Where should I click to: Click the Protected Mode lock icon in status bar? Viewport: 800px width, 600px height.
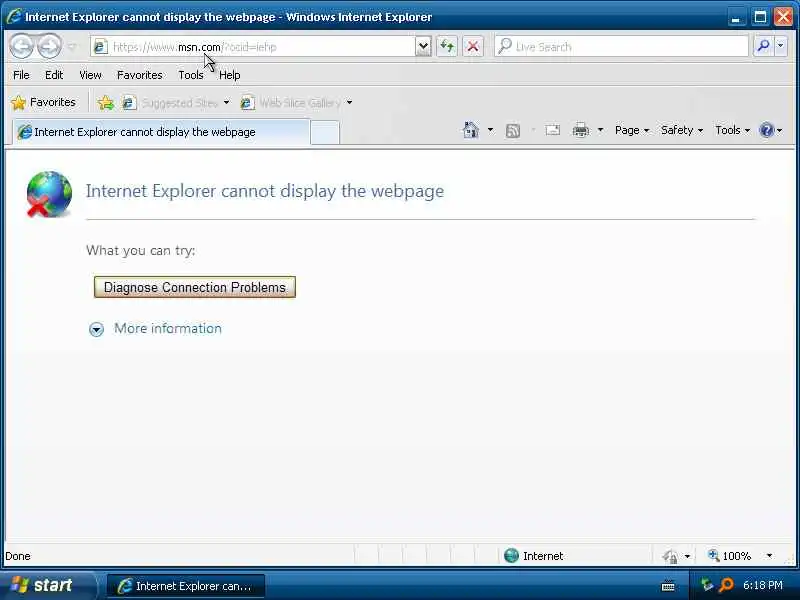point(669,556)
